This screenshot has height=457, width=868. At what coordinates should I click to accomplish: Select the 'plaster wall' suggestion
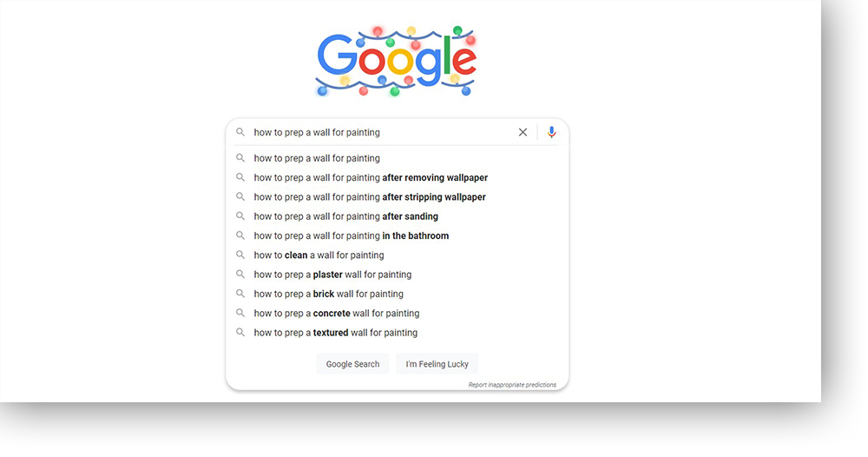tap(397, 275)
